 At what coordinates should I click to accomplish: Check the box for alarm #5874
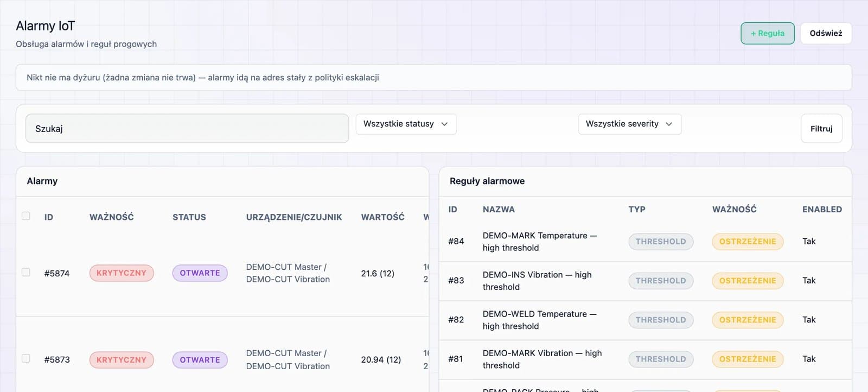click(26, 272)
